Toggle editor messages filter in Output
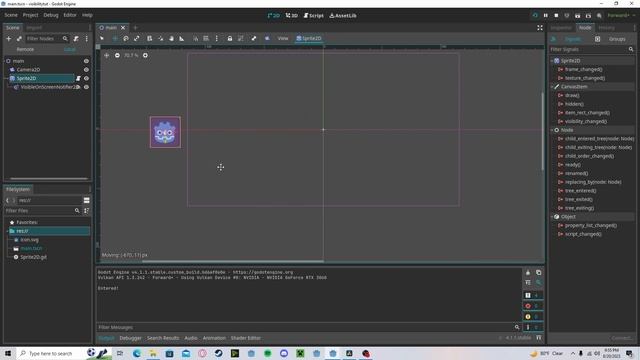This screenshot has height=360, width=640. click(x=533, y=327)
